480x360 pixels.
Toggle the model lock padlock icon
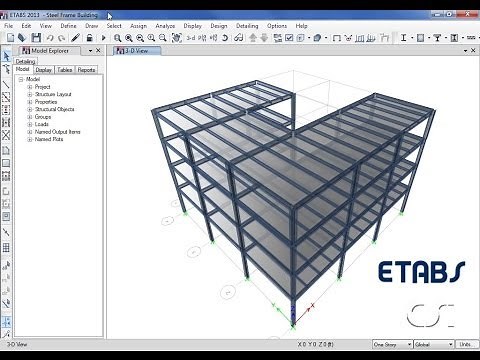(89, 38)
